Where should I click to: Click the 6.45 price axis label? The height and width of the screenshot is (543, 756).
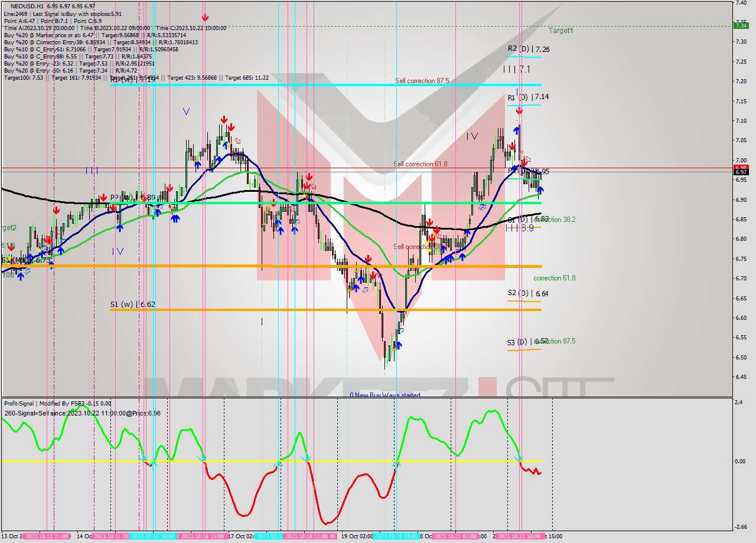741,377
